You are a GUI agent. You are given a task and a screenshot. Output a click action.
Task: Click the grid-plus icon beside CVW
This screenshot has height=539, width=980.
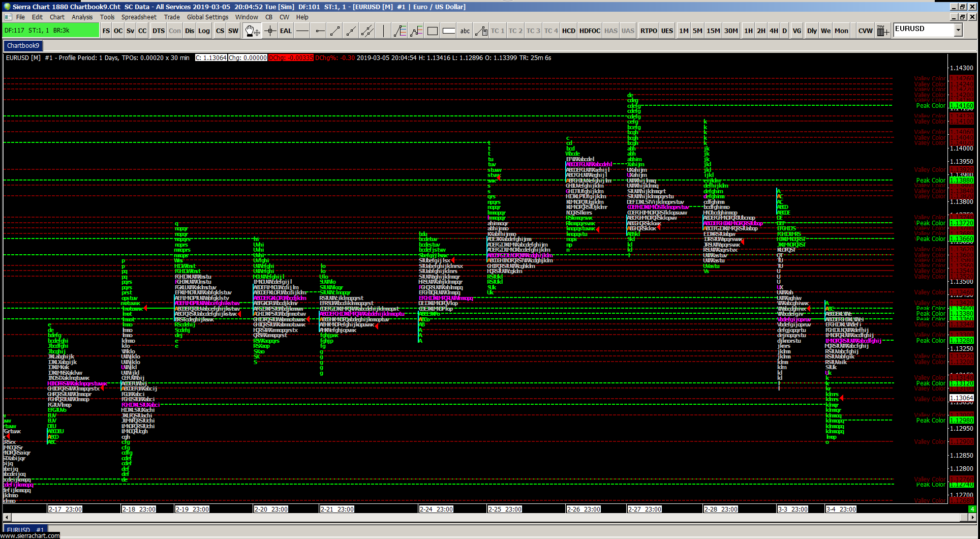point(883,31)
